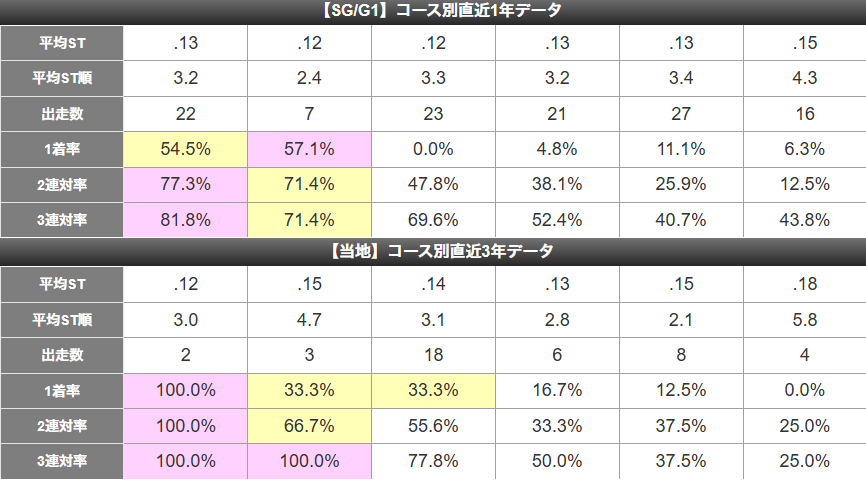Viewport: 866px width, 480px height.
Task: Click the 81.8% 3連対率 cell
Action: [x=186, y=220]
